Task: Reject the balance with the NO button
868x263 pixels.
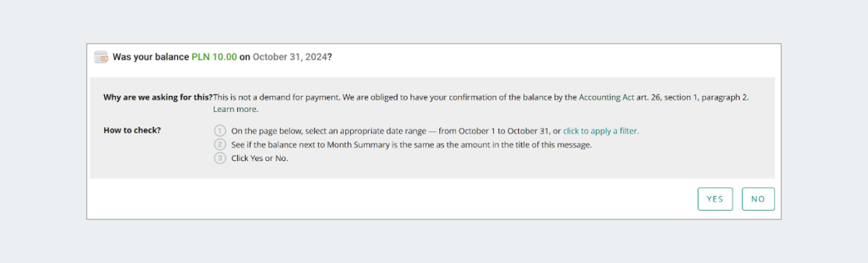Action: (758, 199)
